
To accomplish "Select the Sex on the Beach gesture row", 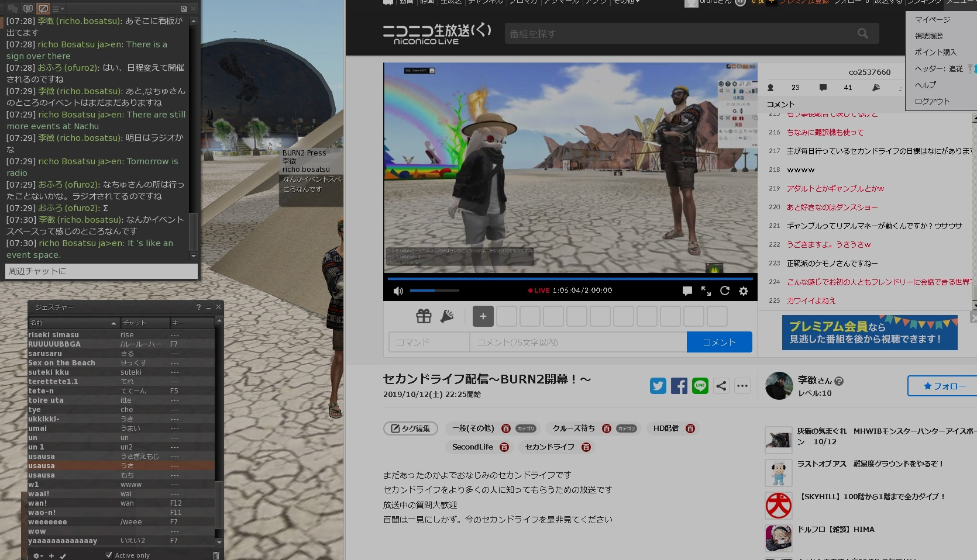I will click(x=121, y=363).
